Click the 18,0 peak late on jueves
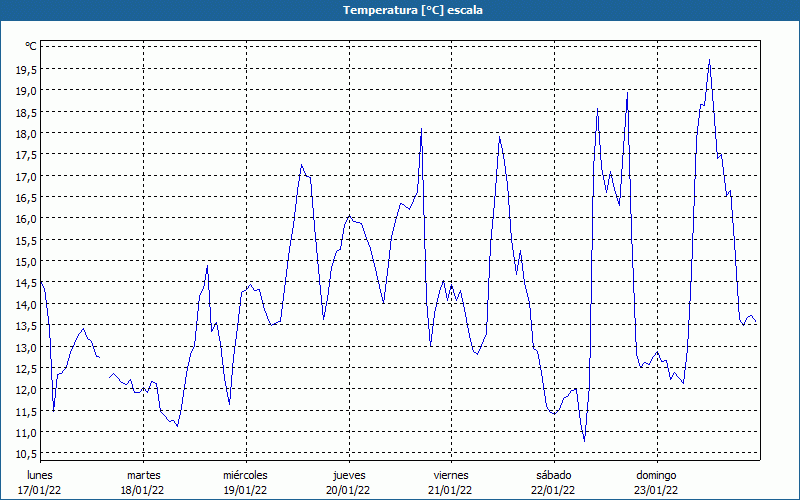Image resolution: width=800 pixels, height=500 pixels. point(421,129)
